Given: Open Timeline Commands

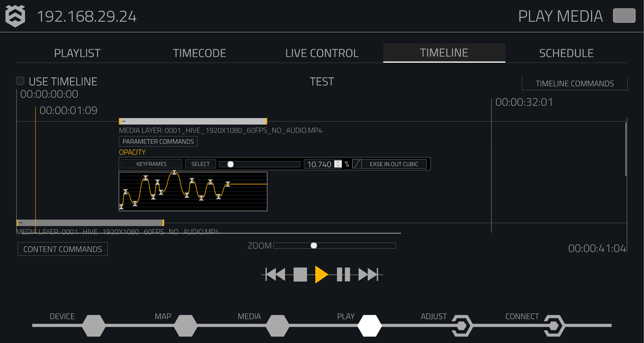Looking at the screenshot, I should tap(574, 83).
